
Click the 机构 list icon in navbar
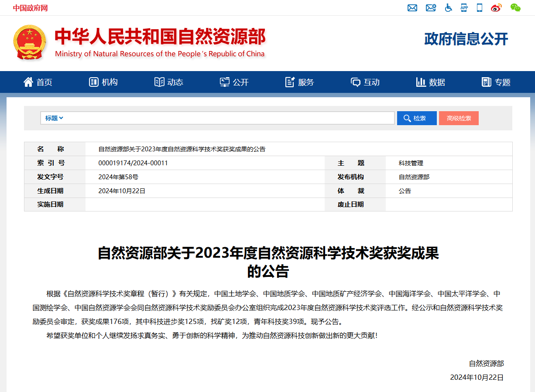(x=93, y=82)
